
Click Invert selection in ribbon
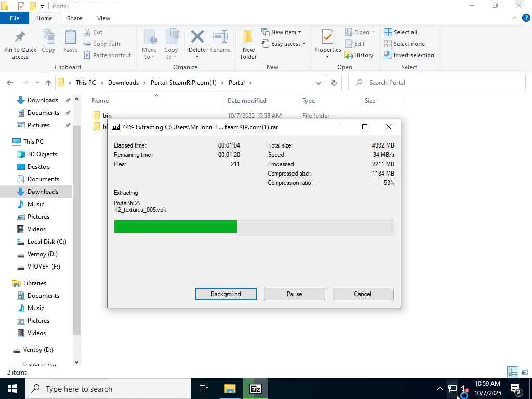click(409, 55)
